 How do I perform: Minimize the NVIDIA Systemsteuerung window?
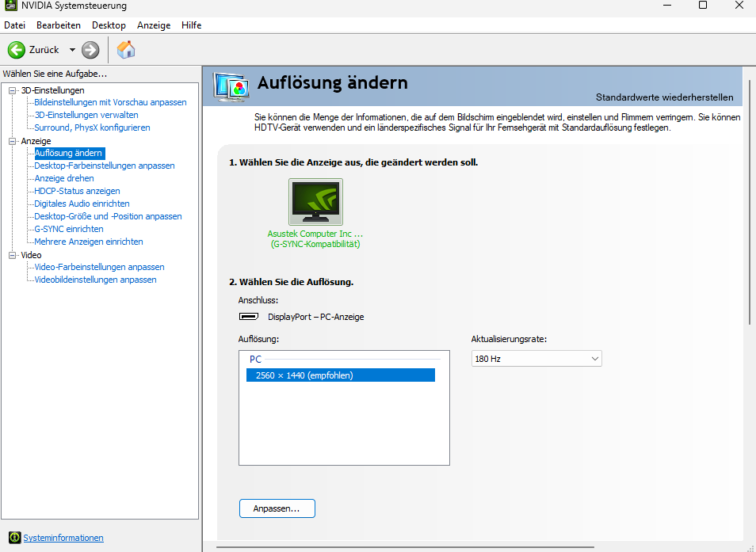[667, 6]
